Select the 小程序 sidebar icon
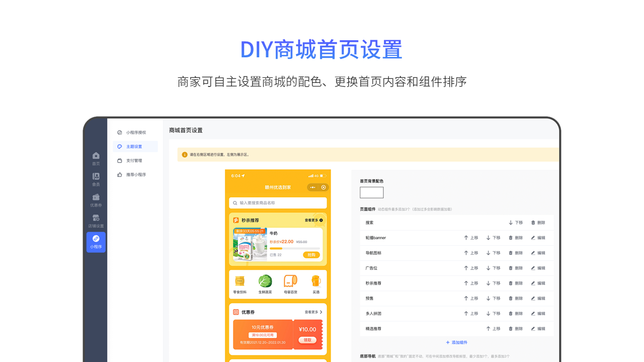Screen dimensions: 644x362 [96, 242]
